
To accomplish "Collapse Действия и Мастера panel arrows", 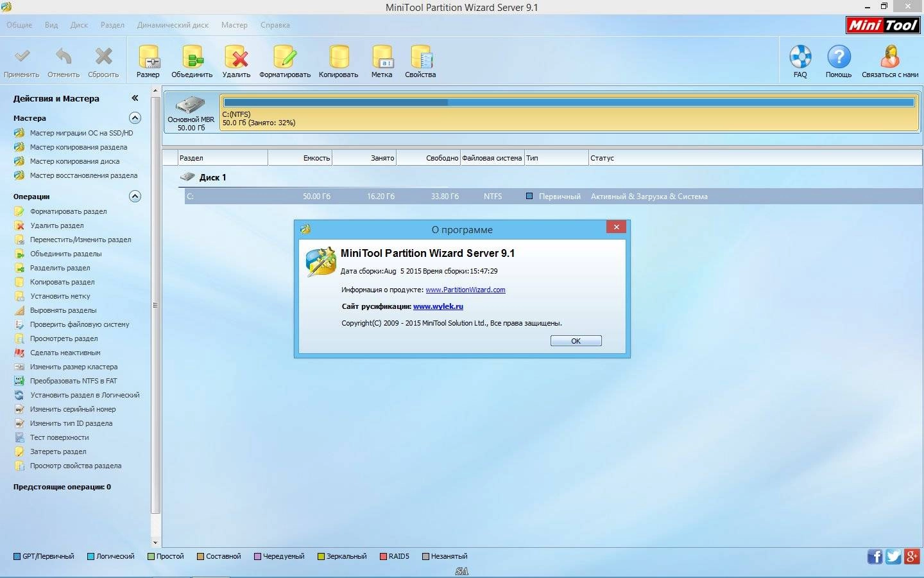I will click(135, 98).
